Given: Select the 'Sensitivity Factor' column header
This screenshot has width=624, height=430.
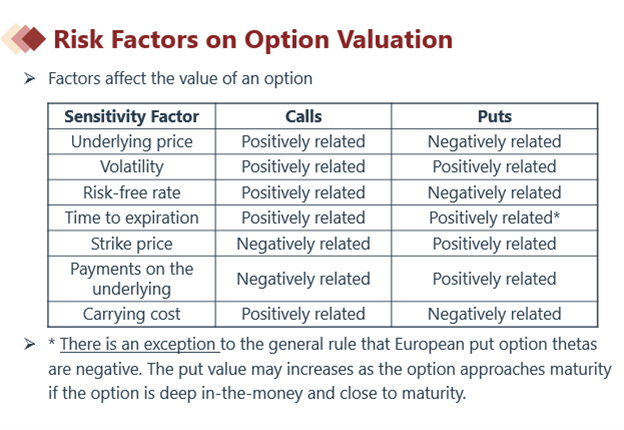Looking at the screenshot, I should pos(131,116).
